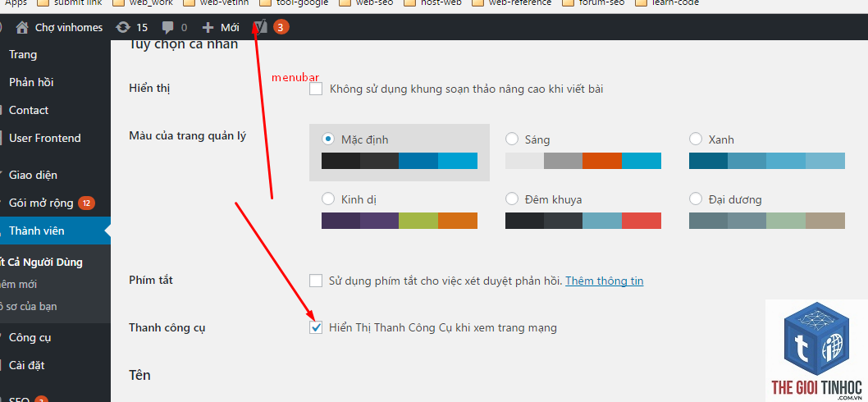Uncheck Hiển Thị Thanh Công Cụ checkbox
Image resolution: width=868 pixels, height=402 pixels.
pyautogui.click(x=316, y=328)
